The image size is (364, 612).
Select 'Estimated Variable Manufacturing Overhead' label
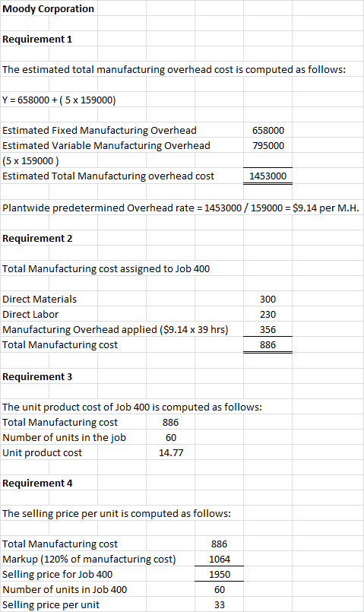click(106, 145)
